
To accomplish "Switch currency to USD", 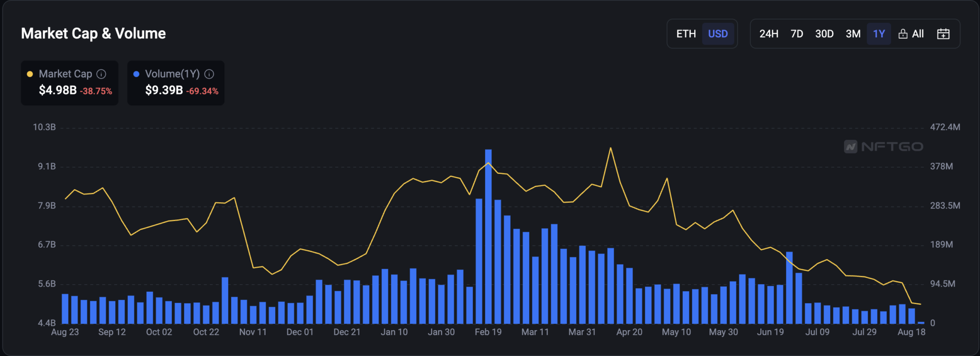I will tap(718, 34).
